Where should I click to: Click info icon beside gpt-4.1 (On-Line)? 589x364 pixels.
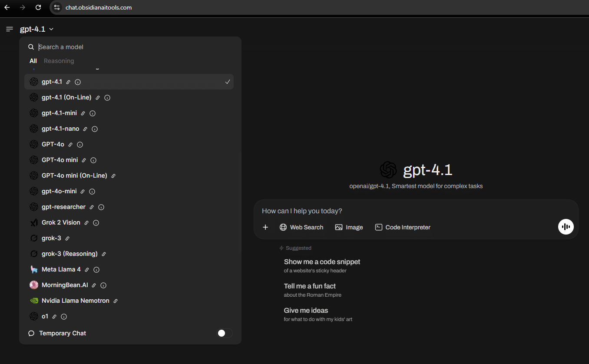[107, 98]
